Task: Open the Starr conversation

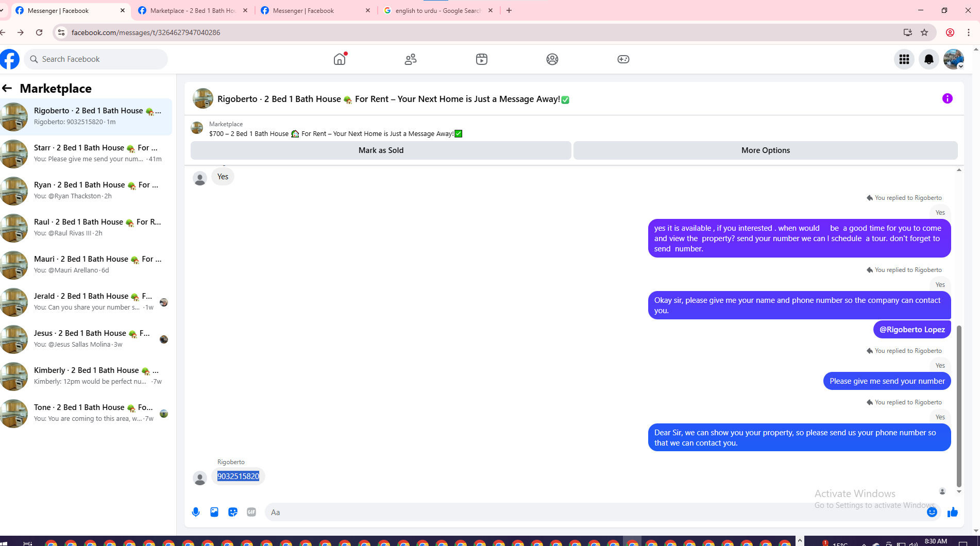Action: point(86,153)
